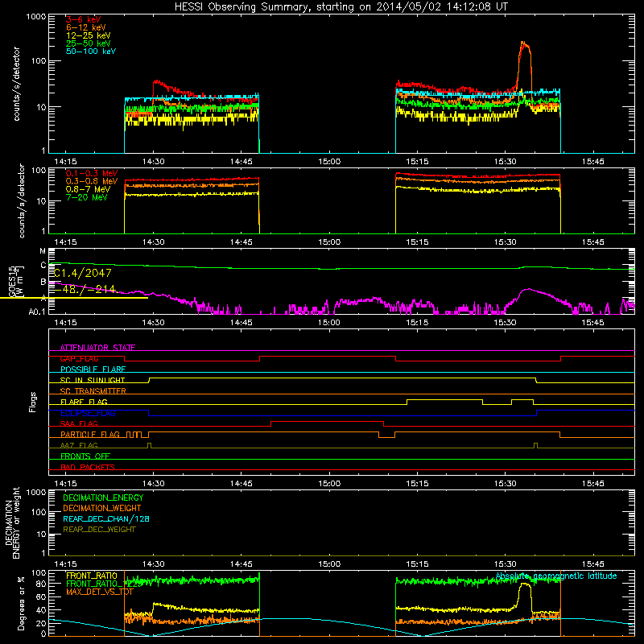The image size is (644, 644).
Task: Select the 50-100 keV legend label
Action: [90, 51]
